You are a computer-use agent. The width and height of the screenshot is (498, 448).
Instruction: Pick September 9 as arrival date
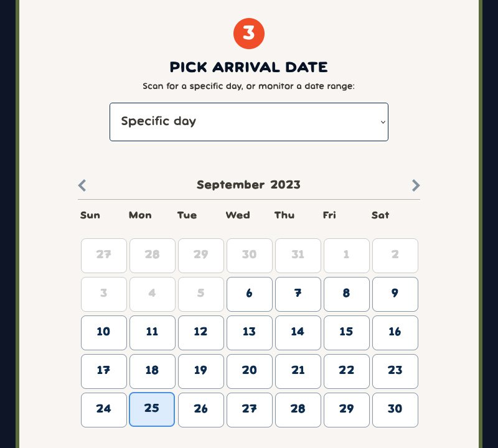point(395,294)
